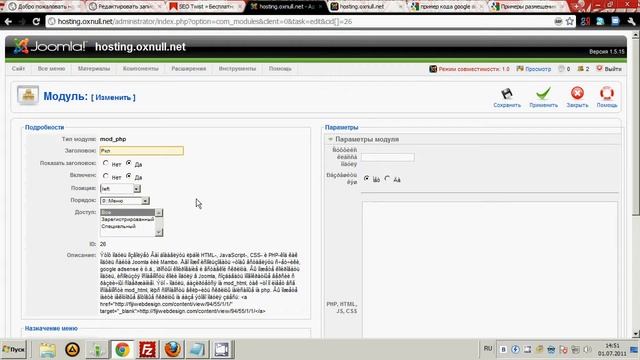Click the PHP, HTML, JS, CSS code textarea
This screenshot has width=640, height=360.
[490, 269]
